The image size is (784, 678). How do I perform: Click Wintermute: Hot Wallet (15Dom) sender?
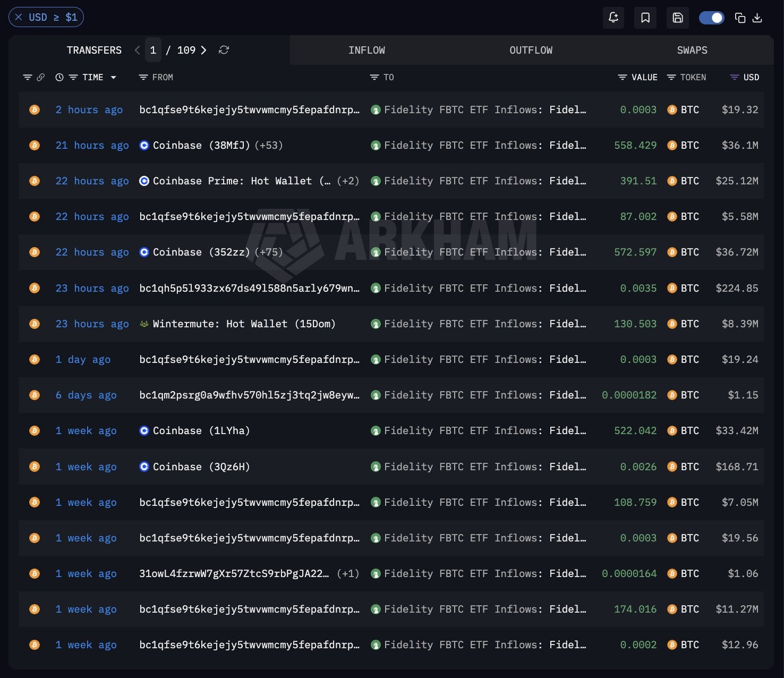click(244, 324)
